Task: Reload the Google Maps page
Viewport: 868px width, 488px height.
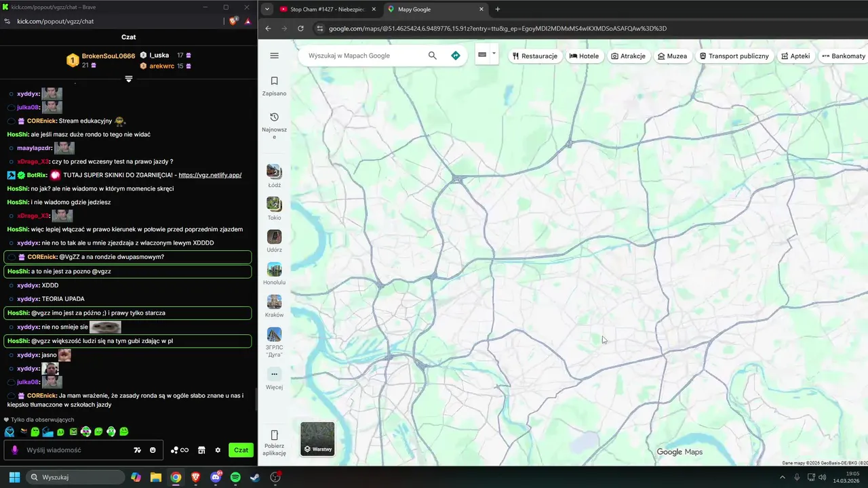Action: tap(300, 28)
